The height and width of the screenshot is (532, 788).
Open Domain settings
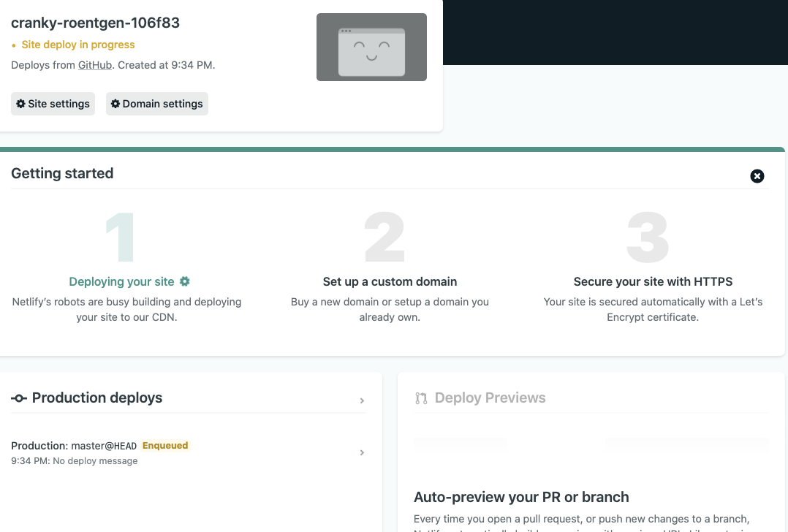pyautogui.click(x=156, y=104)
